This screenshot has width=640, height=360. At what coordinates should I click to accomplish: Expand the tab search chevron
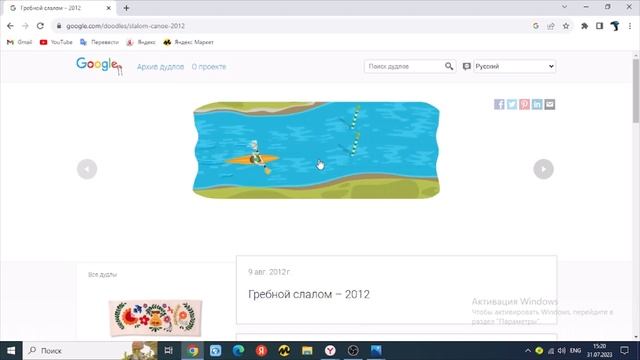coord(564,7)
